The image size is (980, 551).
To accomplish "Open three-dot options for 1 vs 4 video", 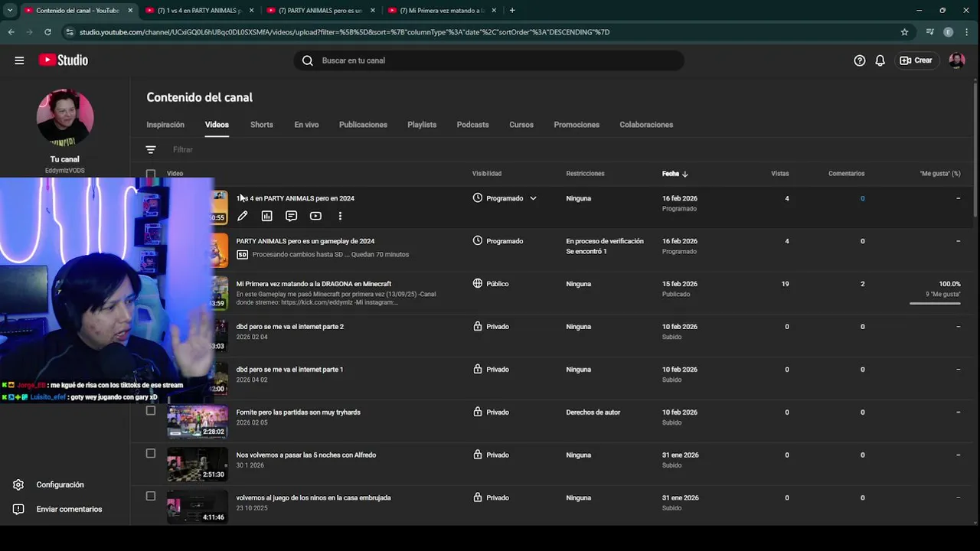I will pyautogui.click(x=340, y=217).
